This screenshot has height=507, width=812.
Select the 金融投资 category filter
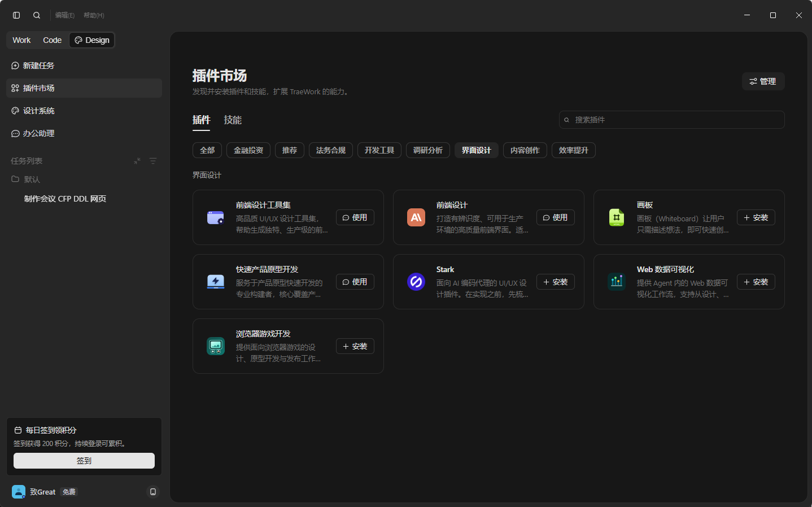click(248, 150)
